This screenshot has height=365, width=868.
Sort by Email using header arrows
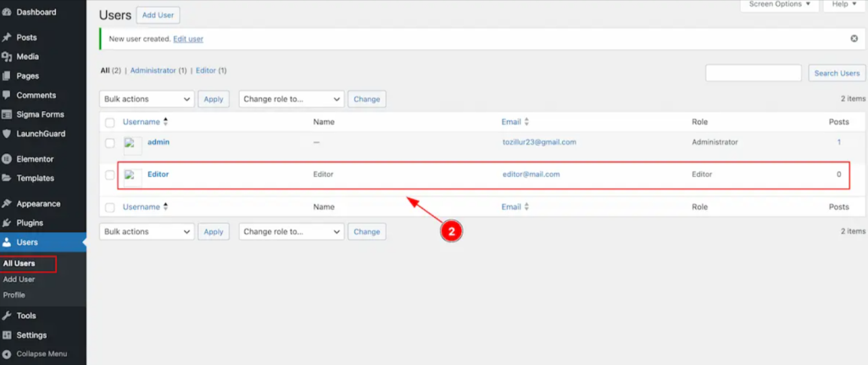[526, 122]
